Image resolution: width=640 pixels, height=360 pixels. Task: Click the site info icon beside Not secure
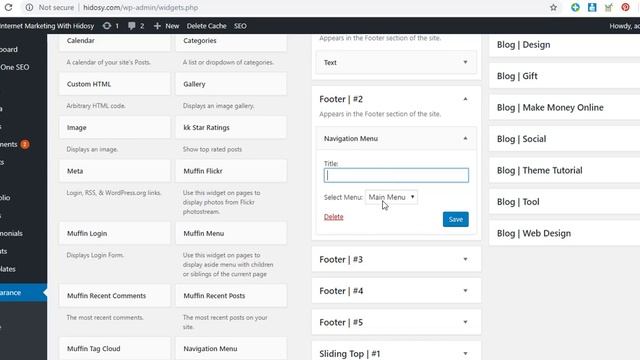[29, 7]
